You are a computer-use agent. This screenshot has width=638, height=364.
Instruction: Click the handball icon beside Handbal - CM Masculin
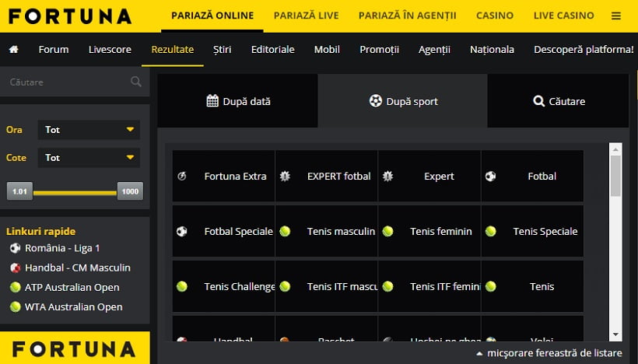pos(15,268)
